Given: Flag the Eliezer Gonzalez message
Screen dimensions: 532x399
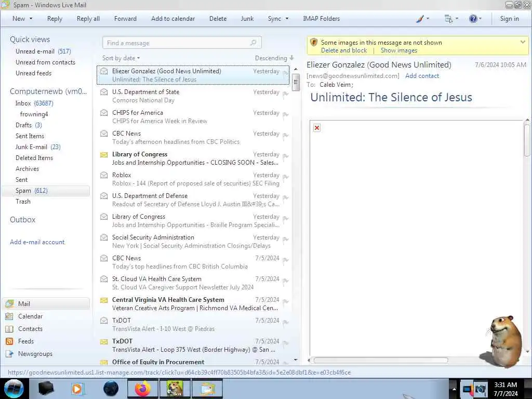Looking at the screenshot, I should [285, 73].
